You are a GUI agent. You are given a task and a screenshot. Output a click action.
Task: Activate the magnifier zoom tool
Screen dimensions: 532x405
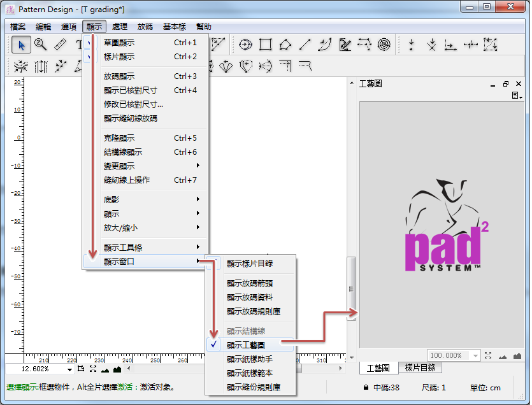coord(41,45)
